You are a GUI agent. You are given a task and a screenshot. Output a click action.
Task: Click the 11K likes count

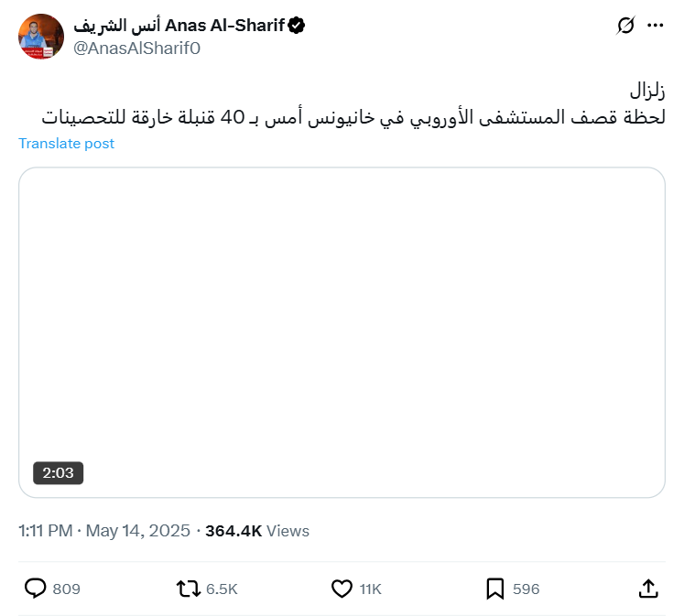click(370, 589)
